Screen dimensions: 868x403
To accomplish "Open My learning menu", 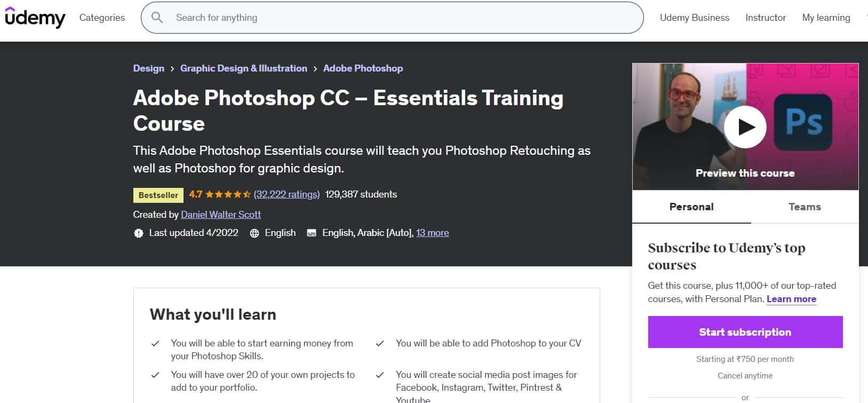I will (826, 18).
